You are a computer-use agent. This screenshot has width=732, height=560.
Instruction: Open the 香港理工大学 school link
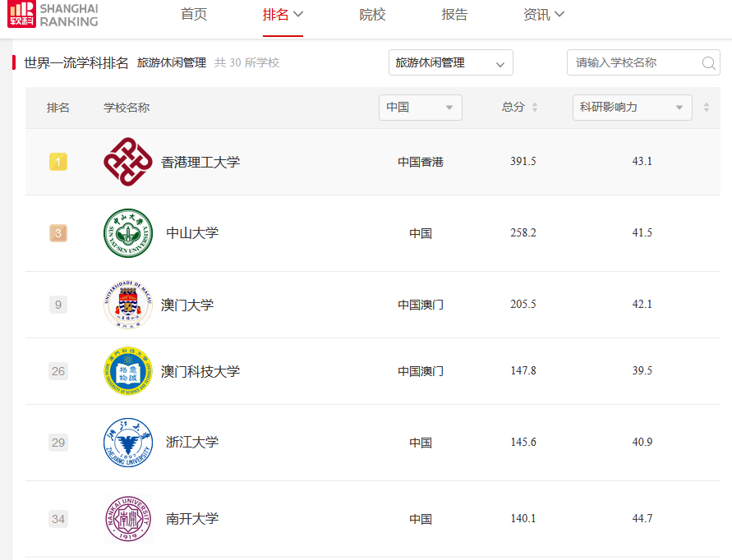[x=200, y=162]
